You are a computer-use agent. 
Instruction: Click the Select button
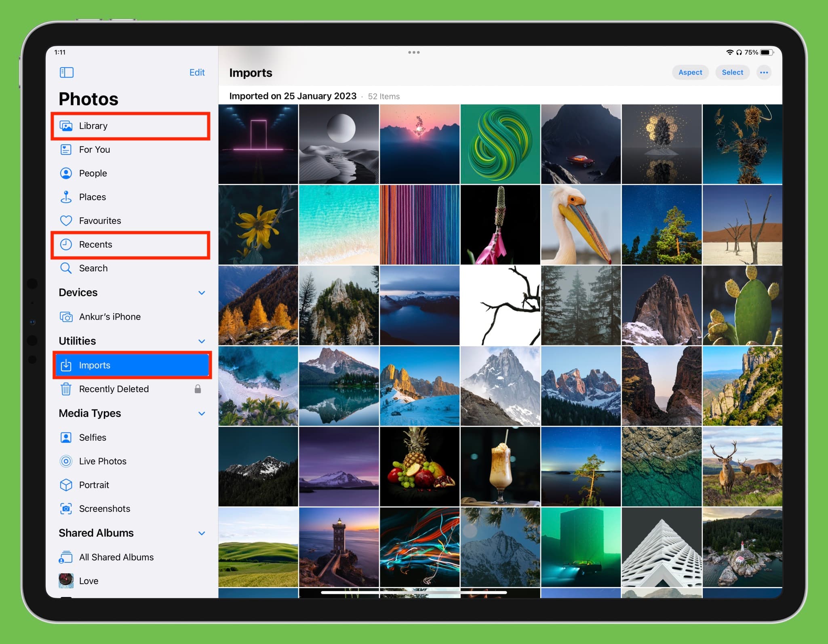click(x=732, y=73)
